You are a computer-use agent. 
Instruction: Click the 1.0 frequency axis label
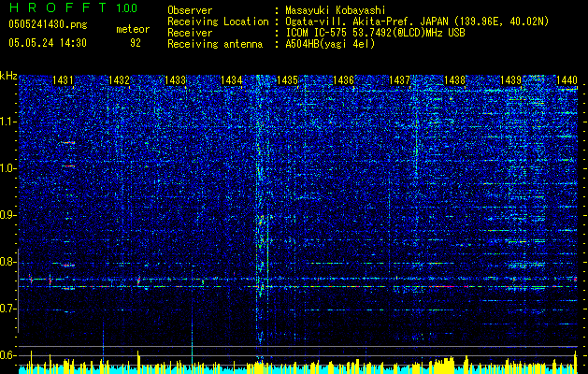[8, 168]
